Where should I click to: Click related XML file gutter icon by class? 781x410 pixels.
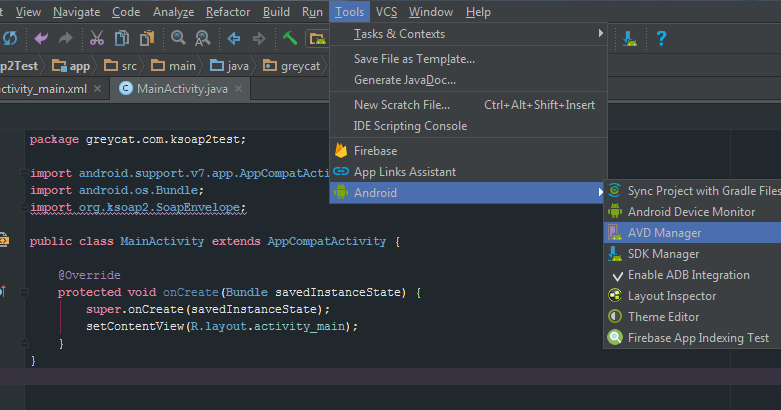pyautogui.click(x=4, y=240)
